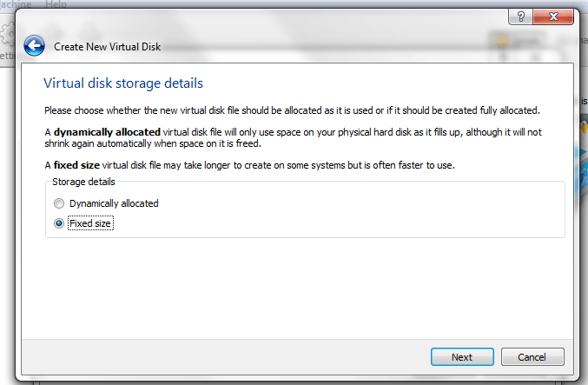Click the bold "fixed size" description text
Image resolution: width=588 pixels, height=385 pixels.
(x=76, y=165)
